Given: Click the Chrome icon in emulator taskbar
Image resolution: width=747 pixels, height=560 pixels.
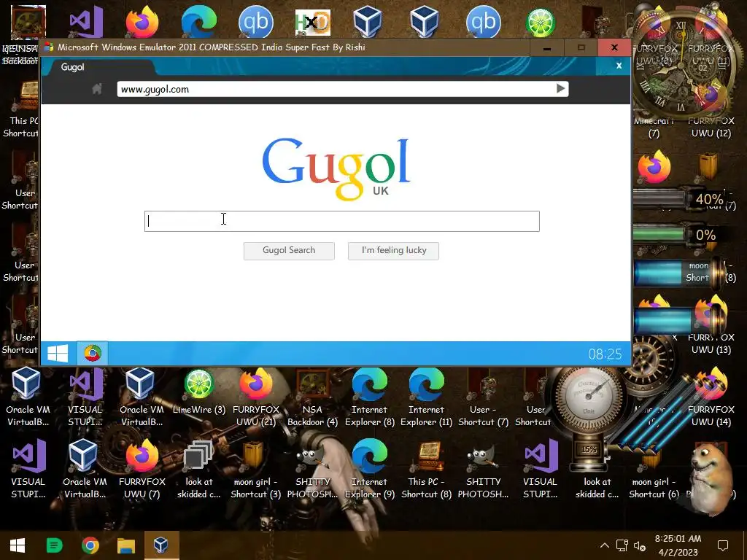Looking at the screenshot, I should (93, 354).
